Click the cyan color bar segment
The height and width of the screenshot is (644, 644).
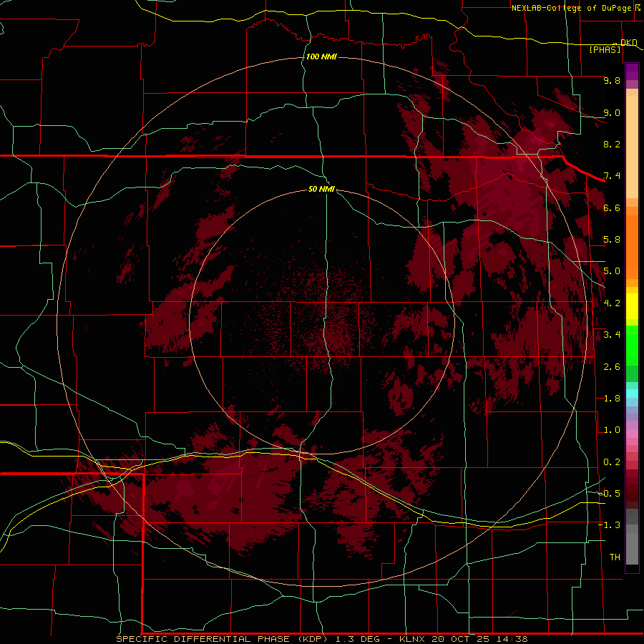tap(632, 394)
